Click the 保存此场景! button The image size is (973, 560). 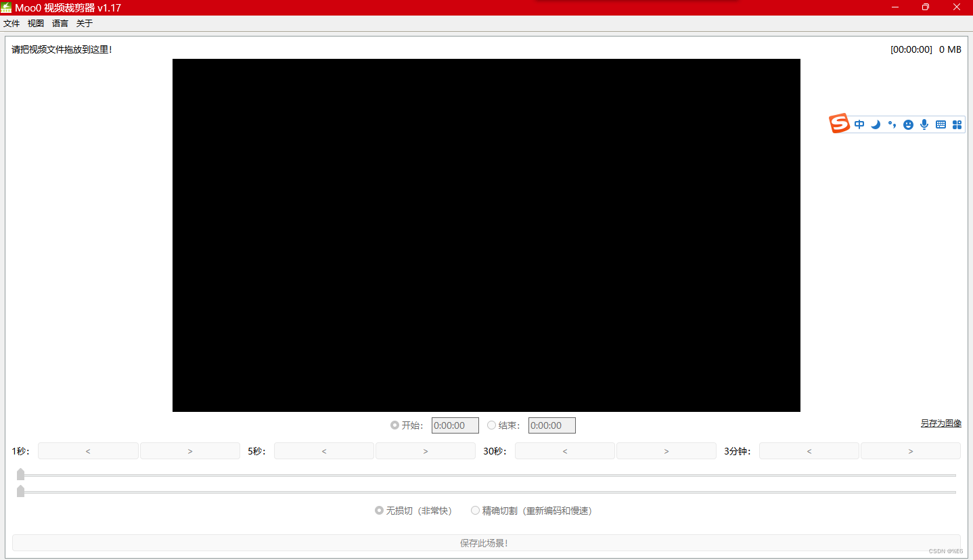point(486,543)
